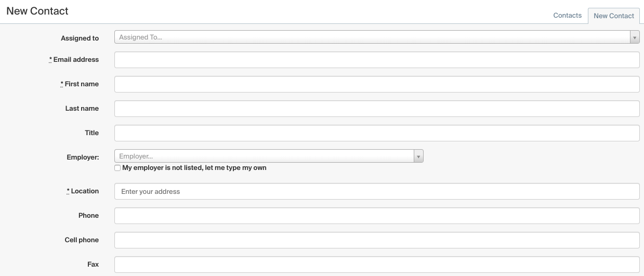
Task: Click the Title input field
Action: (x=377, y=133)
